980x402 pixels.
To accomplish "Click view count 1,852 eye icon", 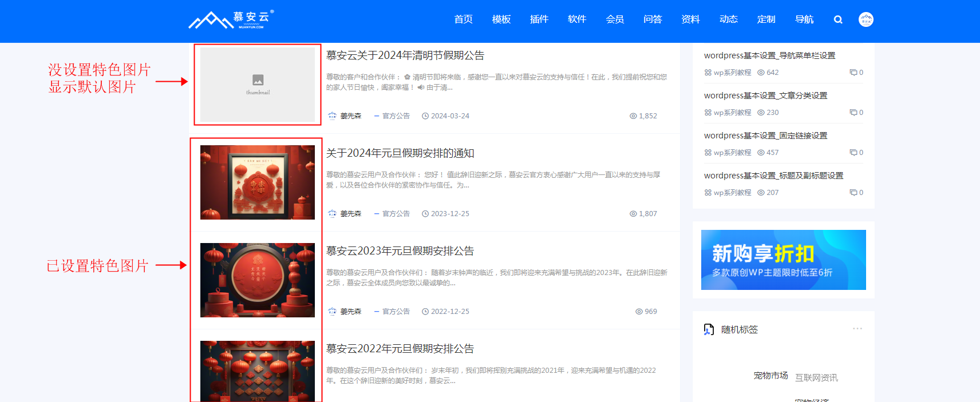I will pos(633,116).
